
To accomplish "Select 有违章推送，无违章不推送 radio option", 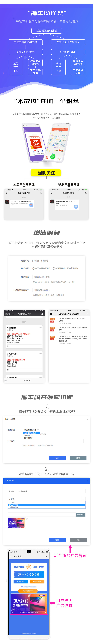I will click(x=54, y=269).
